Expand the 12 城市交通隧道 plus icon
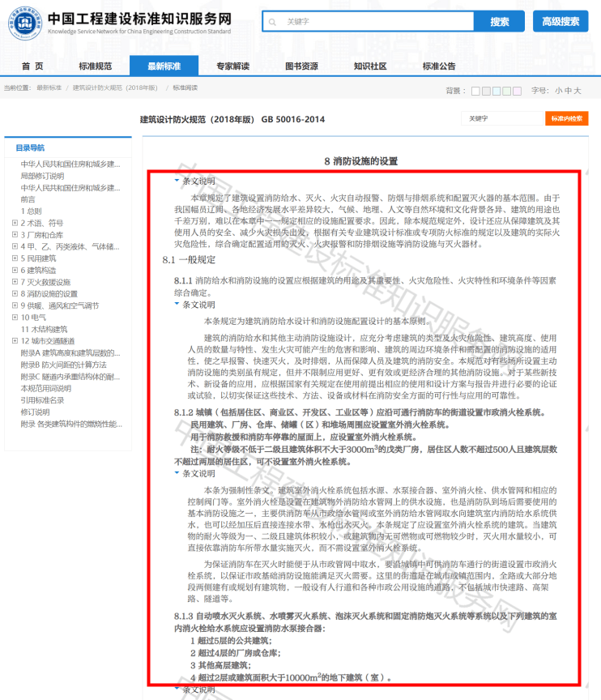The image size is (601, 700). [15, 341]
